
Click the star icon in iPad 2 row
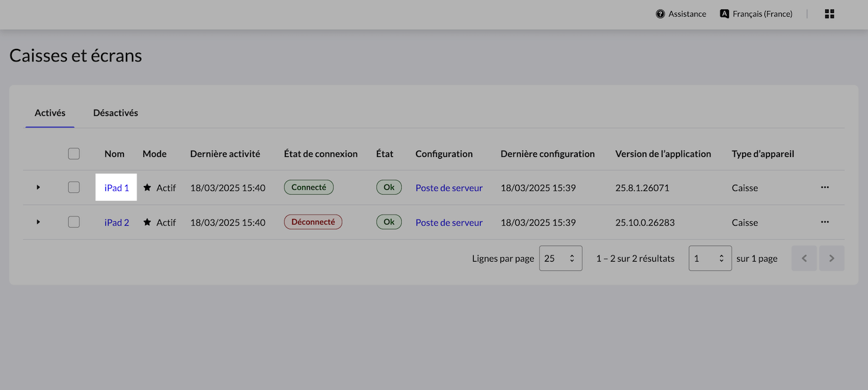click(x=147, y=222)
